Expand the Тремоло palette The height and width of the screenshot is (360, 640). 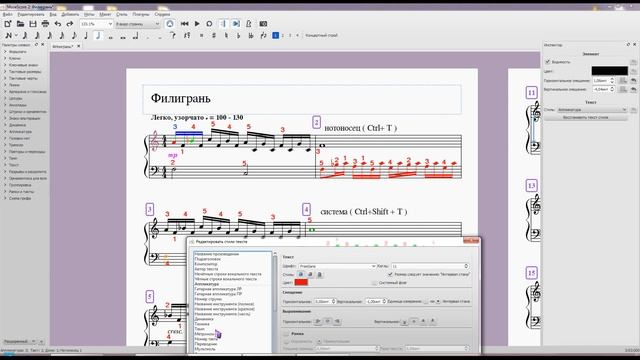(x=16, y=145)
